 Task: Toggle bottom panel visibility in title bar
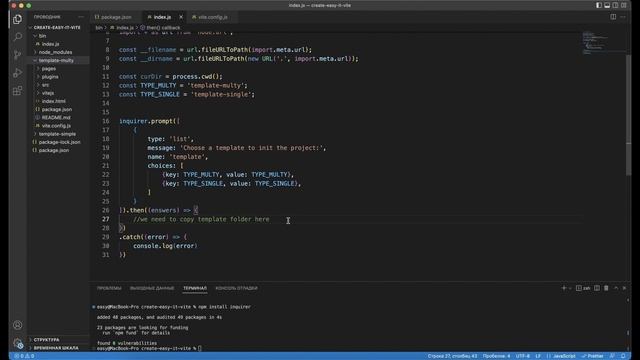point(607,5)
